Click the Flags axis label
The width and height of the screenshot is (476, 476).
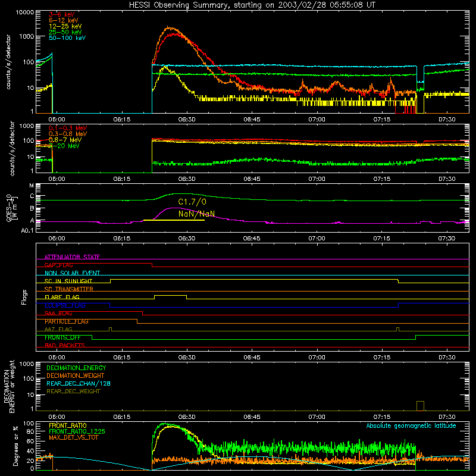click(24, 297)
